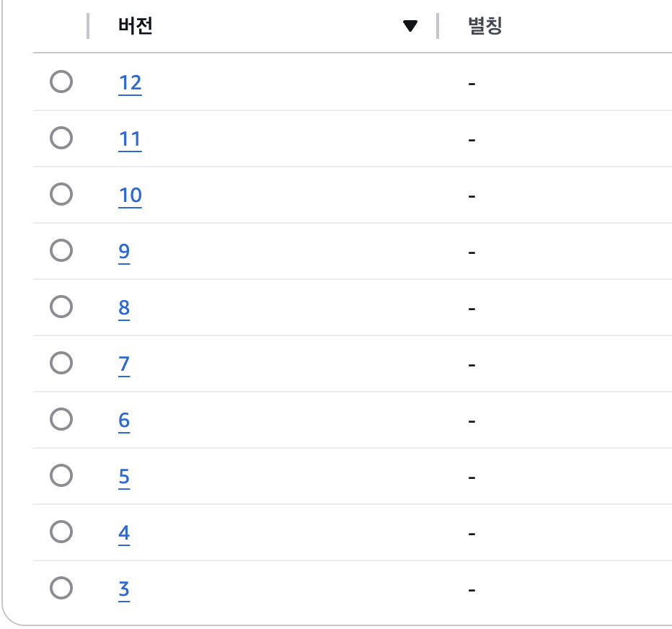Select the radio button for version 10
The height and width of the screenshot is (629, 672).
61,194
